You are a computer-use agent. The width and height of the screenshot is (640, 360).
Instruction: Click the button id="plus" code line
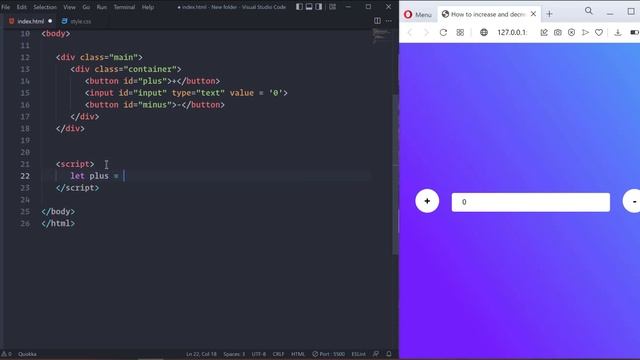point(152,81)
